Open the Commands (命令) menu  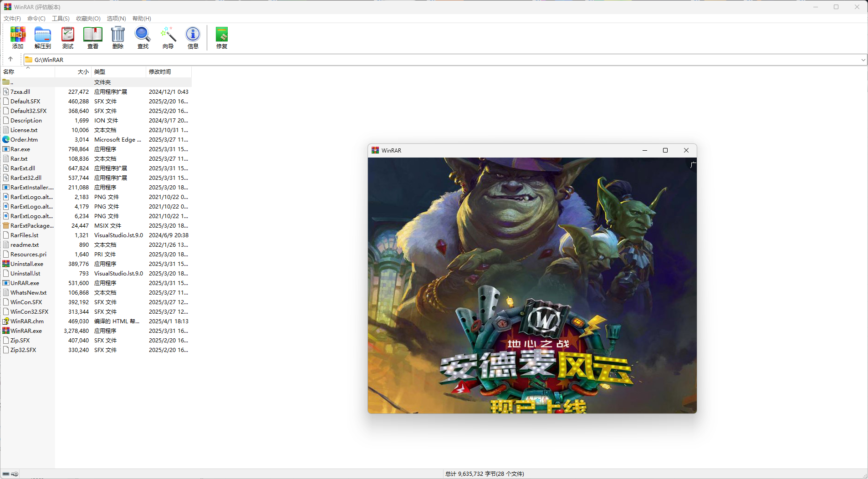(36, 19)
